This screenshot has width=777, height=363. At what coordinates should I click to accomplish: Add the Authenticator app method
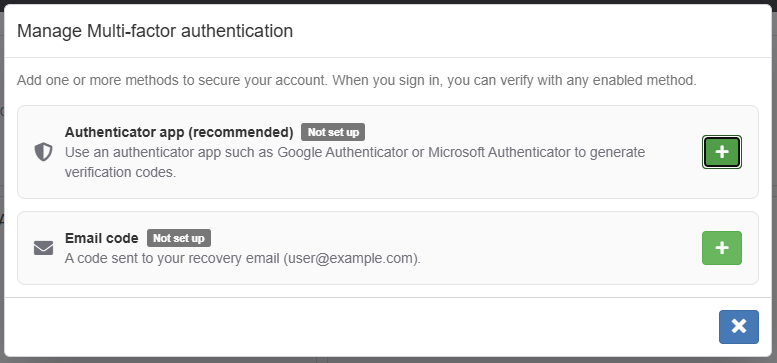click(x=722, y=152)
